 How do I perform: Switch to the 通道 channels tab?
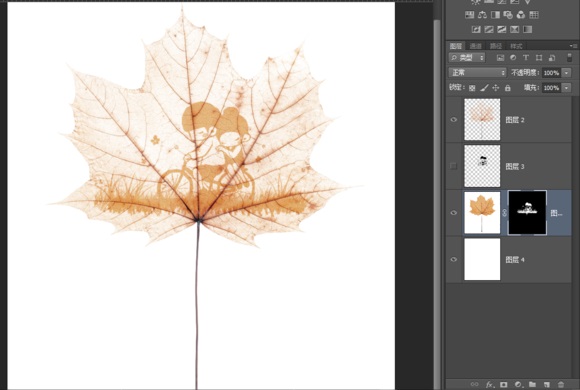(x=476, y=46)
